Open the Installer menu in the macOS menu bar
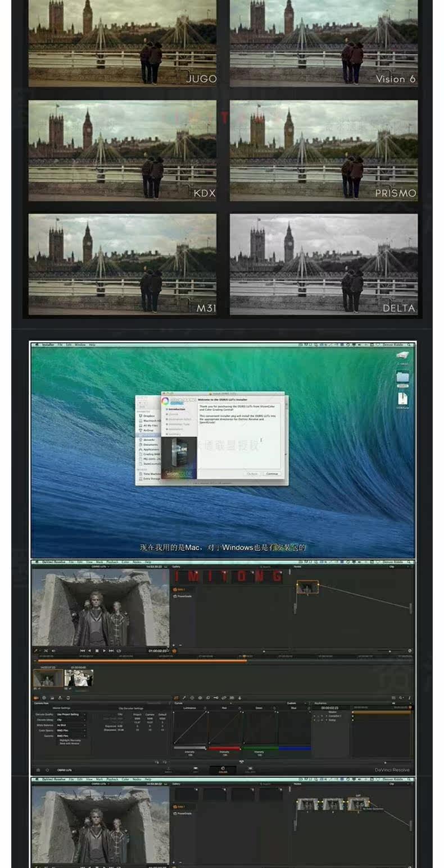 click(x=48, y=345)
